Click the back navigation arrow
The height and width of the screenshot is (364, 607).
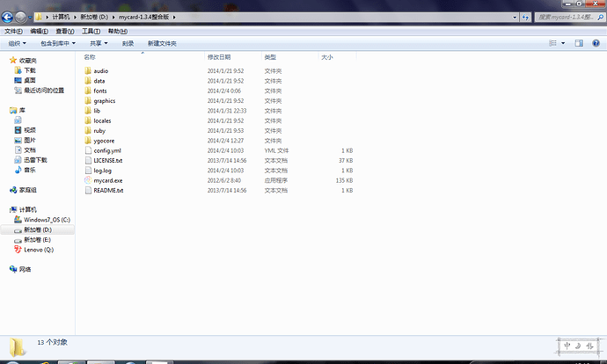(10, 17)
